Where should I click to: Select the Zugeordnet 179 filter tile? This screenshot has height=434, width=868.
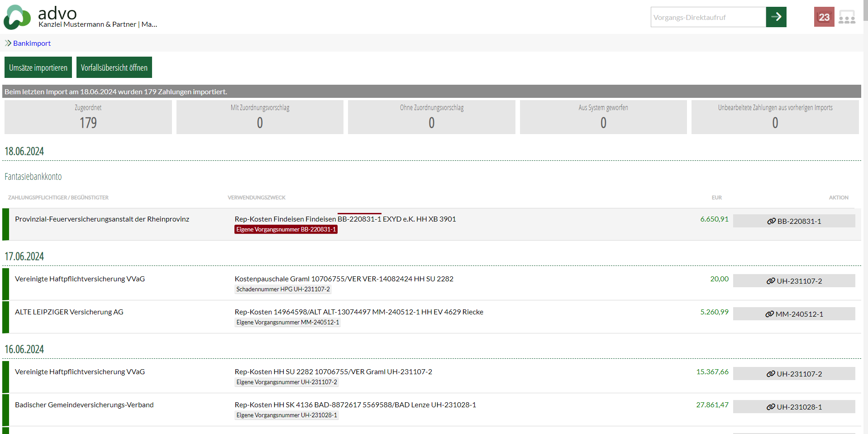88,117
